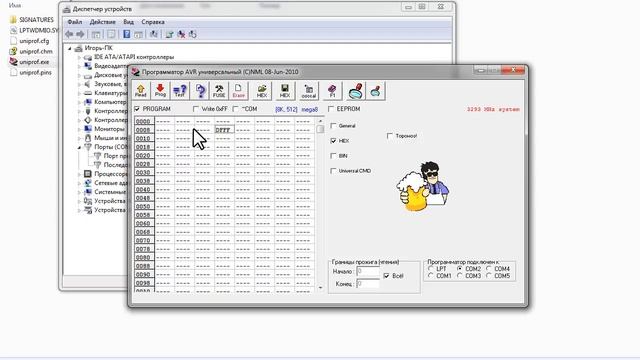Select the COM1 radio button
The height and width of the screenshot is (360, 640).
[431, 276]
